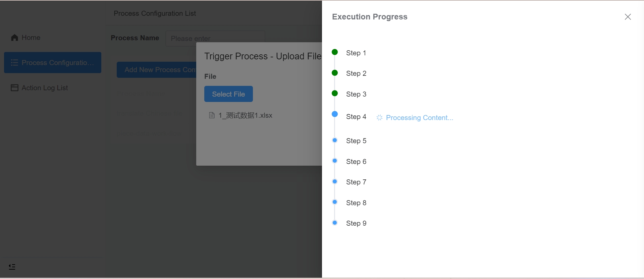Expand the Step 6 progress entry

(x=356, y=161)
